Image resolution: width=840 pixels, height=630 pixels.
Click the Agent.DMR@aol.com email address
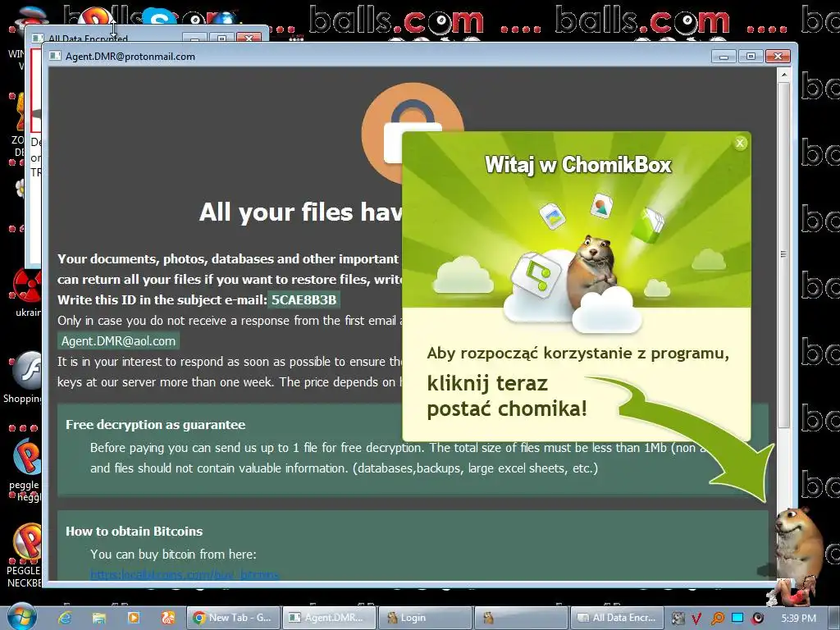click(118, 341)
